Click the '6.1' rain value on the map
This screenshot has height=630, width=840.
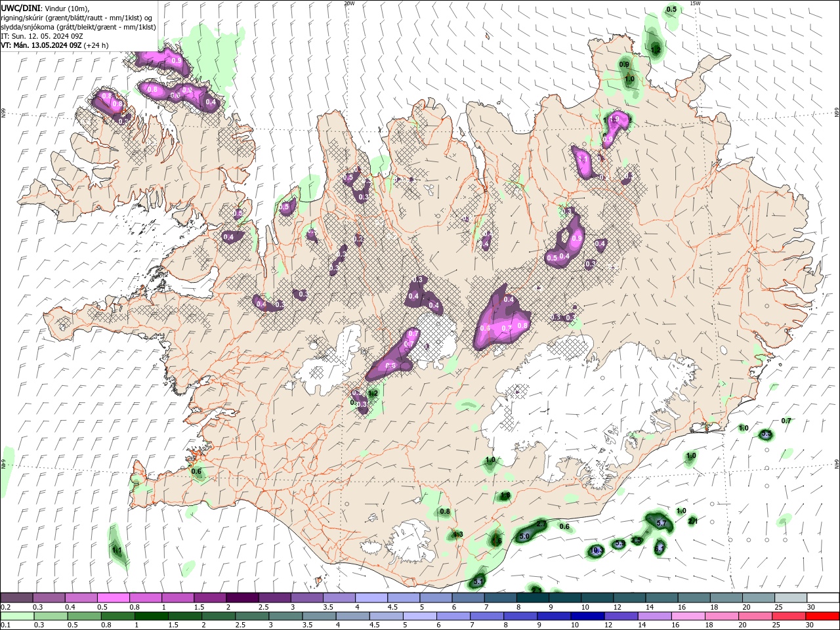click(660, 547)
